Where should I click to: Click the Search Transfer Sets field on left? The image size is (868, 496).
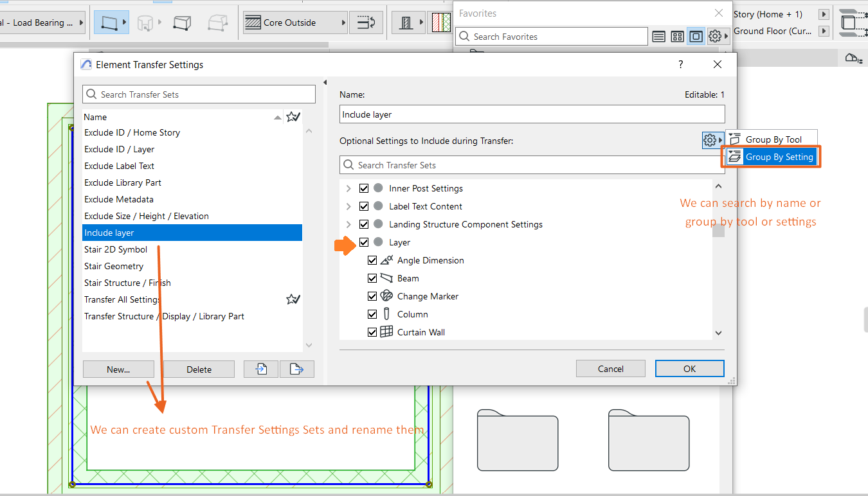click(x=199, y=94)
